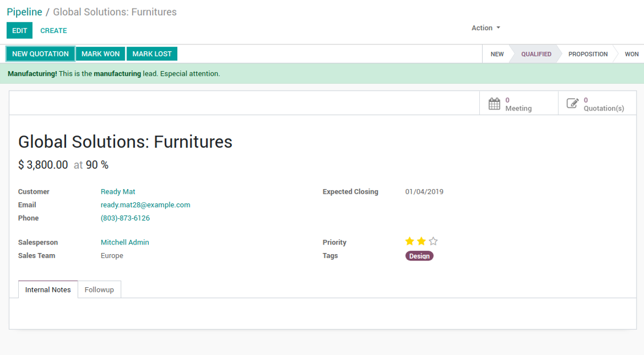644x355 pixels.
Task: Move the lead to the NEW stage
Action: tap(497, 54)
